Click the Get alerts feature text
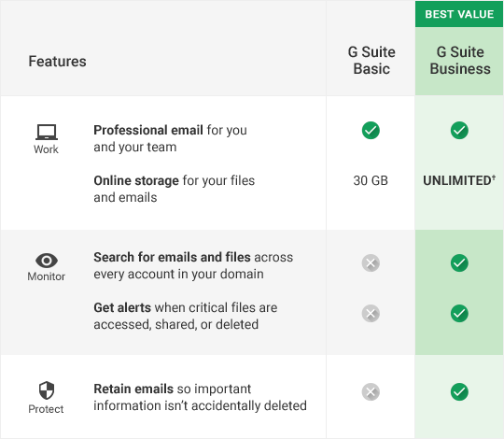The width and height of the screenshot is (504, 439). coord(186,316)
